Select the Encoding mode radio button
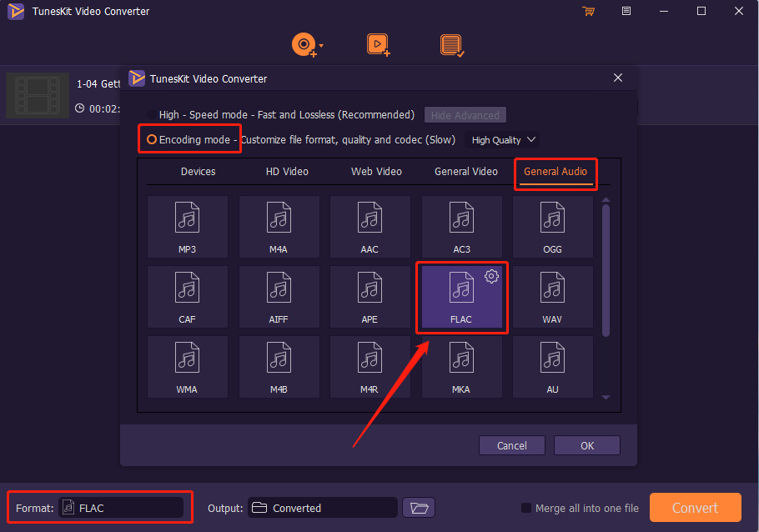This screenshot has width=759, height=532. [152, 139]
